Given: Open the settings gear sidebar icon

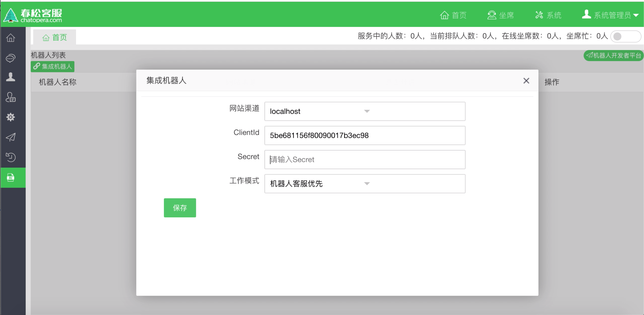Looking at the screenshot, I should pyautogui.click(x=11, y=117).
